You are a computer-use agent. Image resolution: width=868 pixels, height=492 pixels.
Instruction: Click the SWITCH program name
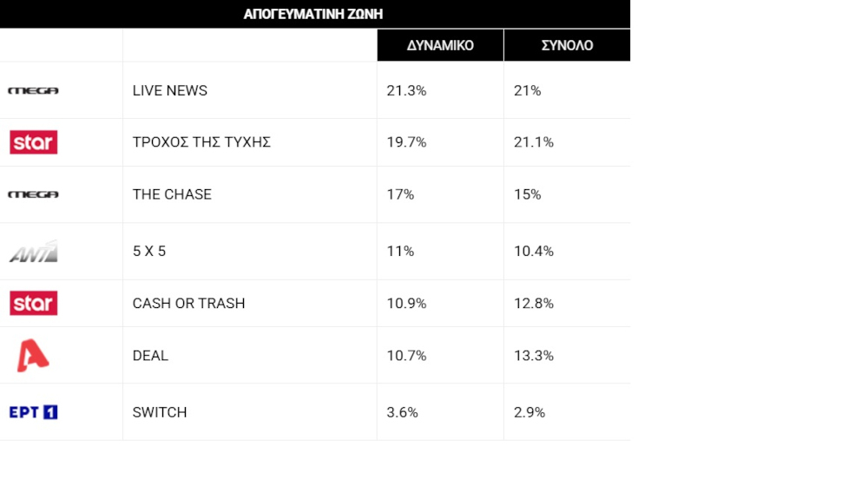[x=160, y=412]
